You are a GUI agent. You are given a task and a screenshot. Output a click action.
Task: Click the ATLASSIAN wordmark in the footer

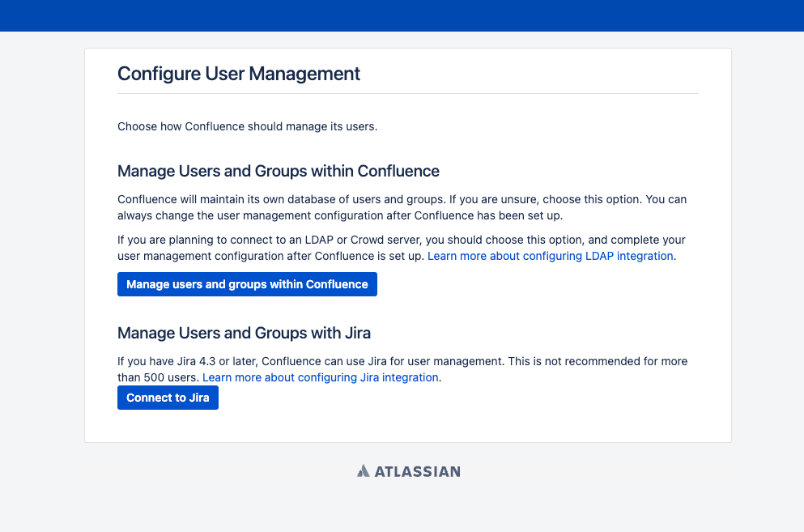tap(417, 471)
